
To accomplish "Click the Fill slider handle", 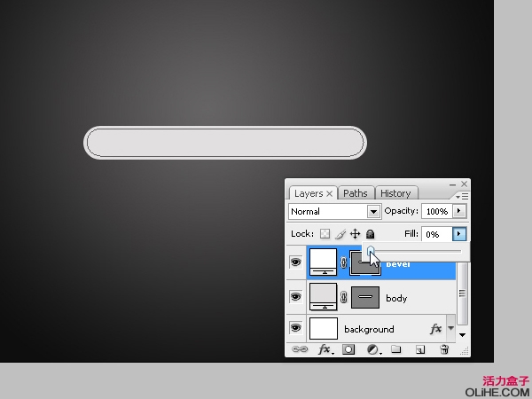I will click(371, 251).
